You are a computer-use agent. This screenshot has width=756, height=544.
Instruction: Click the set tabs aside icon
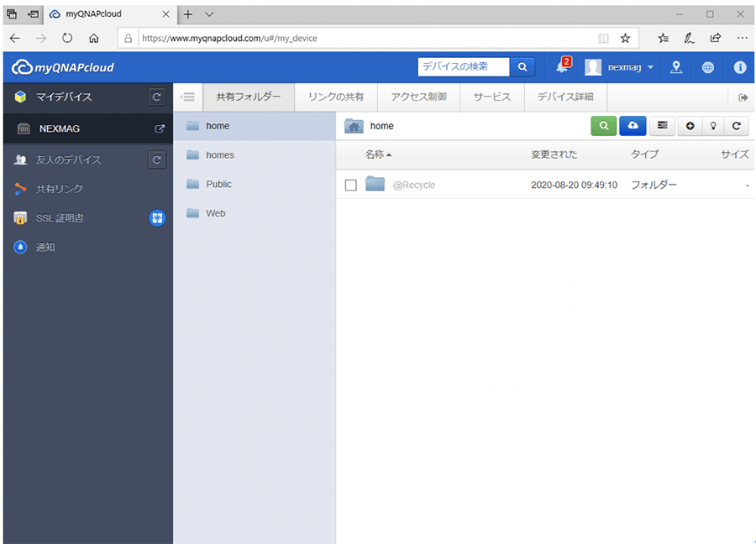34,14
